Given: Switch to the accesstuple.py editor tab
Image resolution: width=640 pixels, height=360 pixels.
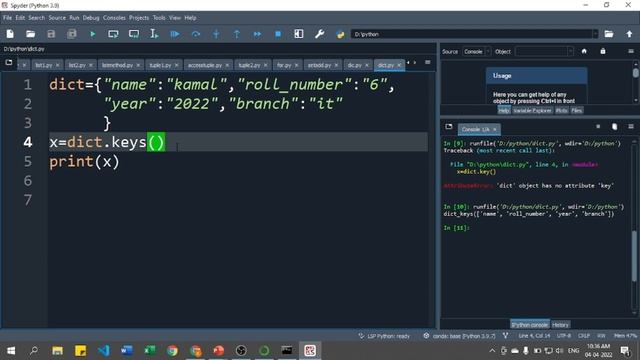Looking at the screenshot, I should 204,65.
